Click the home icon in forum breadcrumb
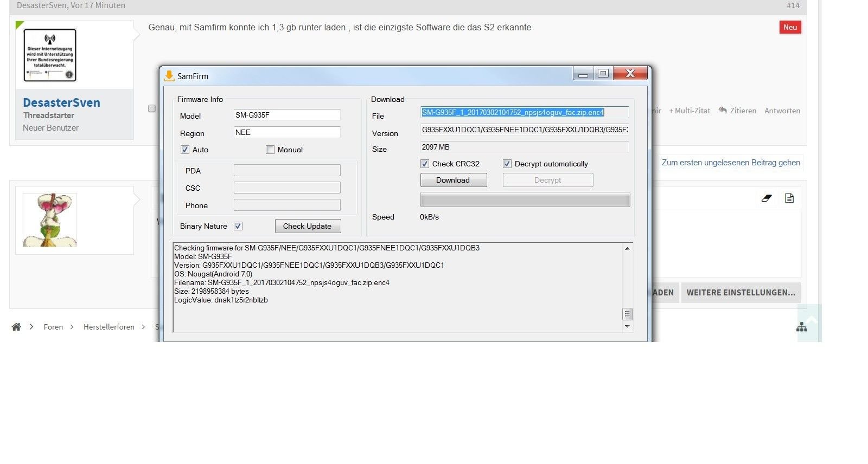The height and width of the screenshot is (464, 868). 16,327
